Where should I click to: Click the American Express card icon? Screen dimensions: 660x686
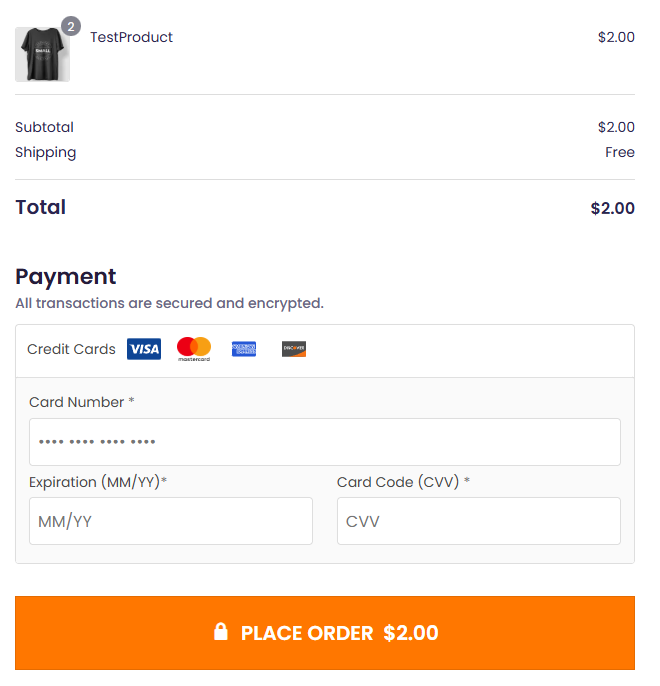click(244, 349)
